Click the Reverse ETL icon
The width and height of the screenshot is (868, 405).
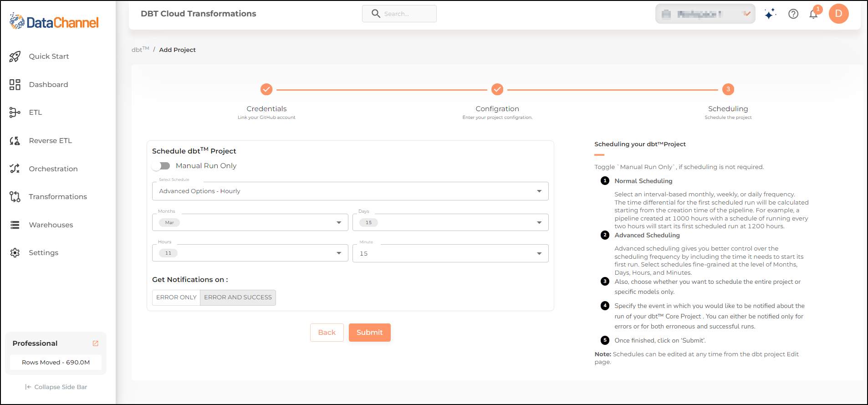point(15,141)
